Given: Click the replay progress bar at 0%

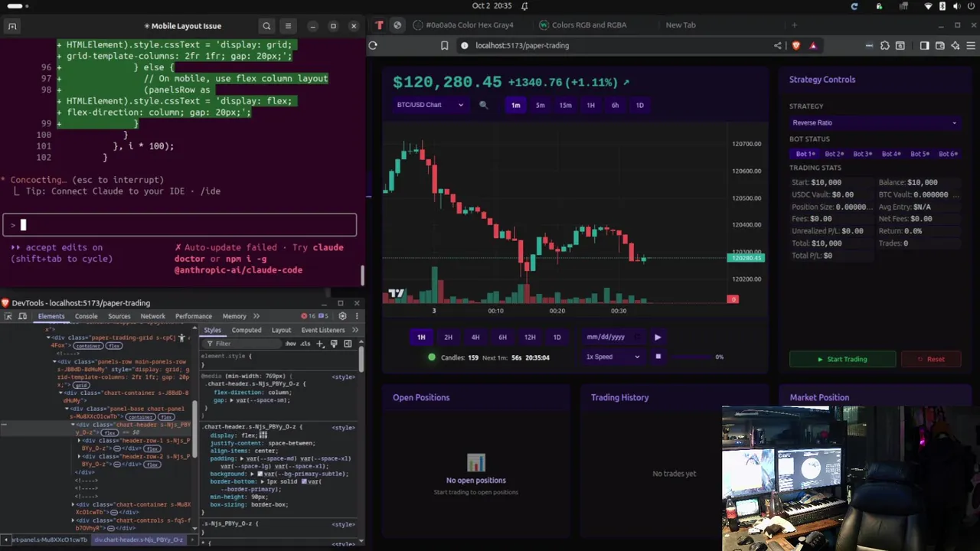Looking at the screenshot, I should click(690, 357).
